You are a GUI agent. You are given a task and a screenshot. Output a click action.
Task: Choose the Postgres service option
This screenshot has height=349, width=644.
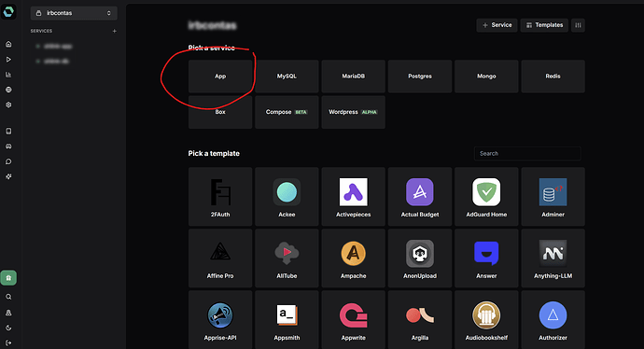420,76
